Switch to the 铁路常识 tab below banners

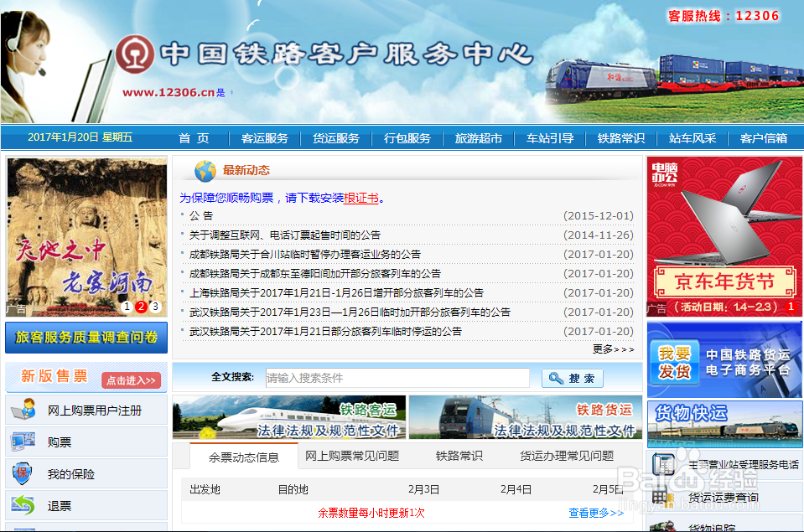click(459, 456)
